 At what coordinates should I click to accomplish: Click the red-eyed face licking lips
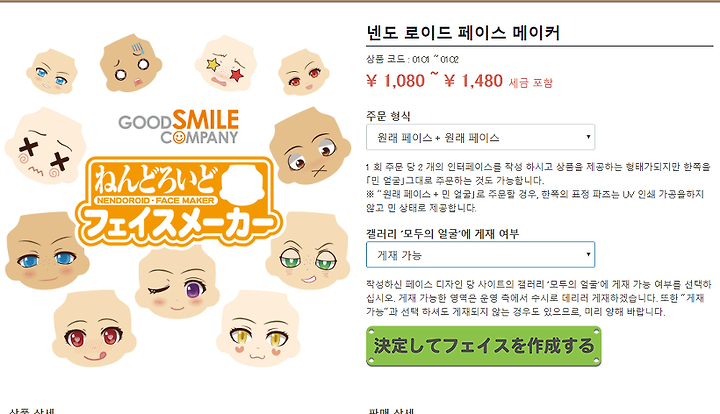click(x=94, y=329)
